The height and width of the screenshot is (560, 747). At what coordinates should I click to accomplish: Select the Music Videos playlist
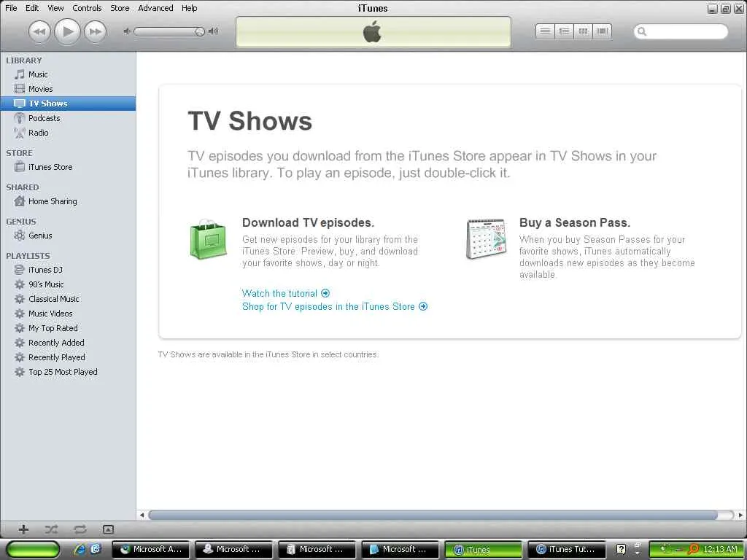click(x=68, y=314)
